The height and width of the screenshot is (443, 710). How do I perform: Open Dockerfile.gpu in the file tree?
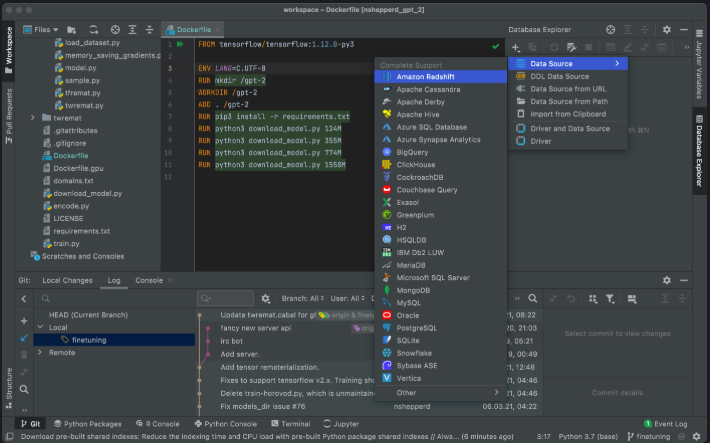[78, 168]
